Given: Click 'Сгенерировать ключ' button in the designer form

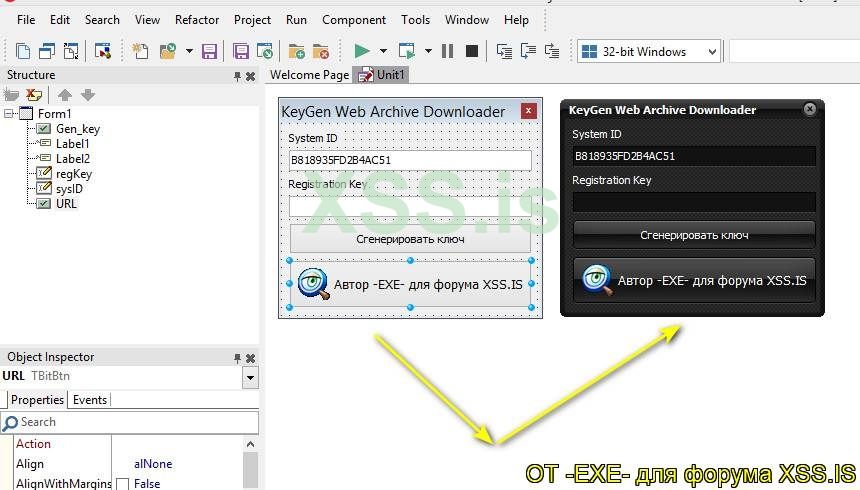Looking at the screenshot, I should [410, 239].
